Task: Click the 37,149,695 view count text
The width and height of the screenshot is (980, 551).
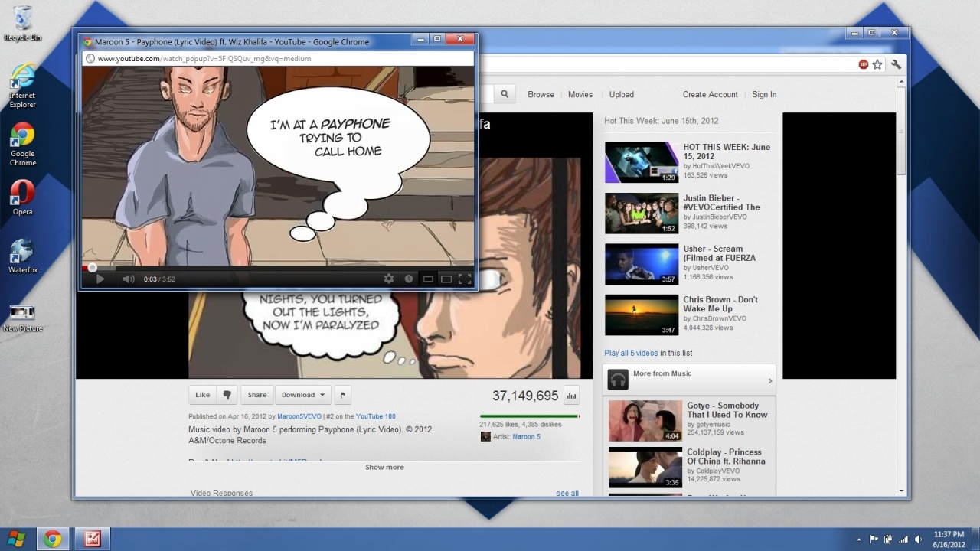Action: point(525,396)
